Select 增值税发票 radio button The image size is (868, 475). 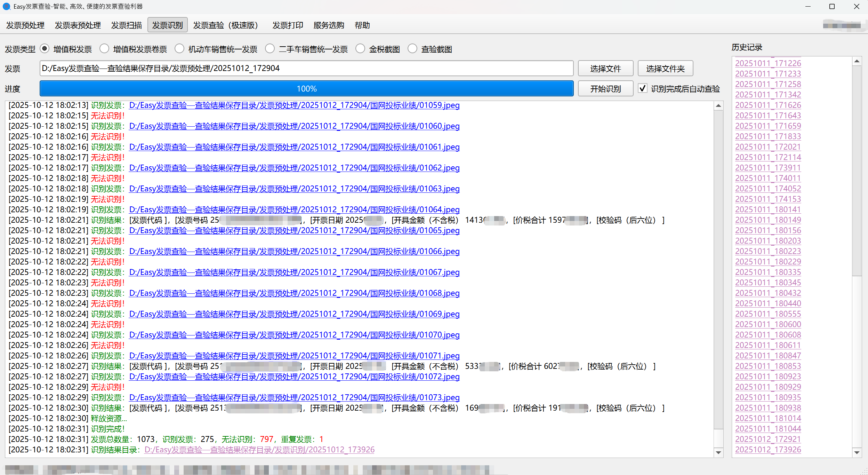(x=45, y=49)
